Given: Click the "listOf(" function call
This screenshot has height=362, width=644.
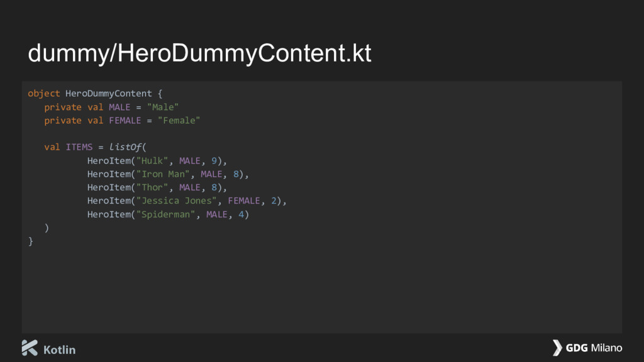Looking at the screenshot, I should point(128,147).
